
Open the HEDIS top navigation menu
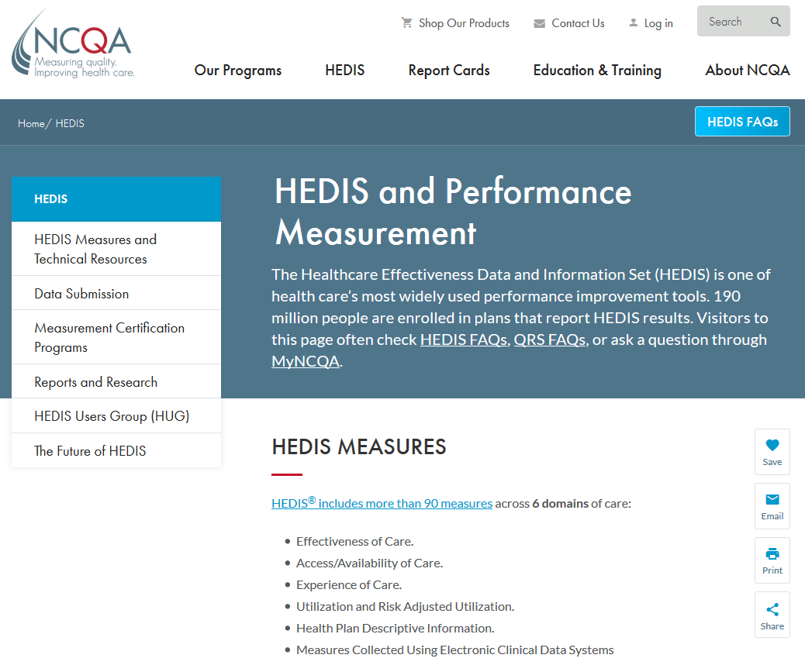345,71
